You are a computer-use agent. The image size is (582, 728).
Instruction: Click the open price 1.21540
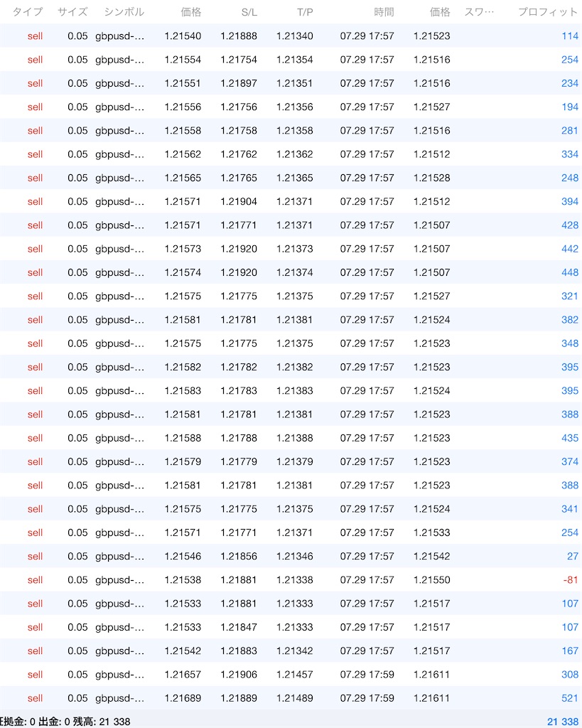pos(183,36)
